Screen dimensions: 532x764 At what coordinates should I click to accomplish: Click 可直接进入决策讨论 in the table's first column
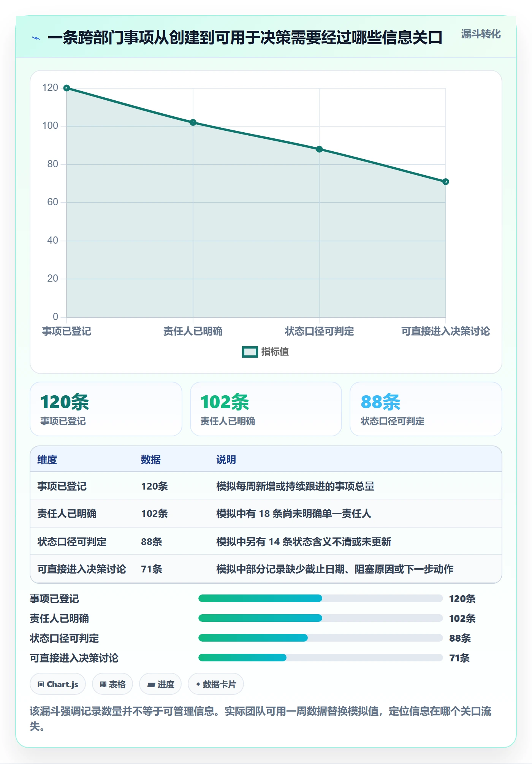pos(82,569)
